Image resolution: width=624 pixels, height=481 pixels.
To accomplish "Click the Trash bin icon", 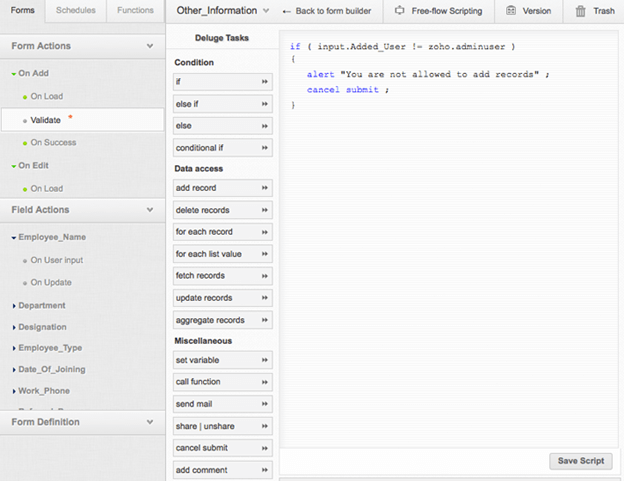I will tap(580, 11).
